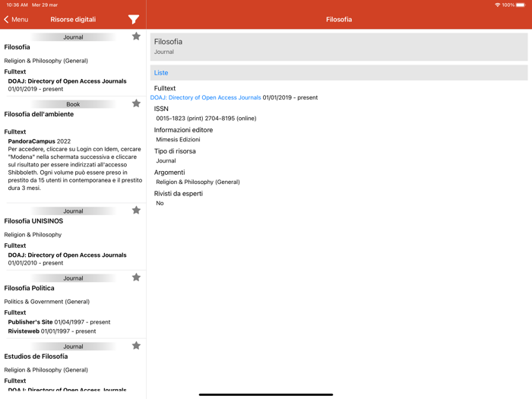Tap PandoraCampus 2022 source
532x399 pixels.
point(40,141)
